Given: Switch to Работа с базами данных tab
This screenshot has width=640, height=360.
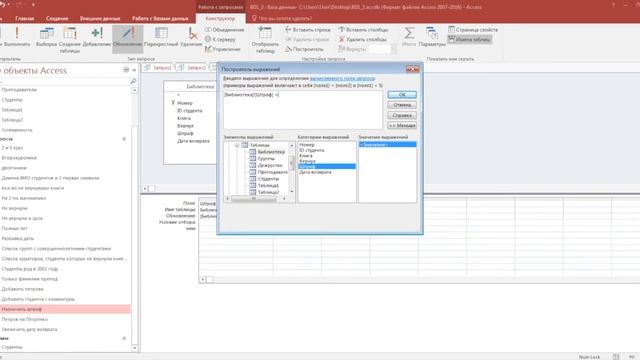Looking at the screenshot, I should click(160, 18).
